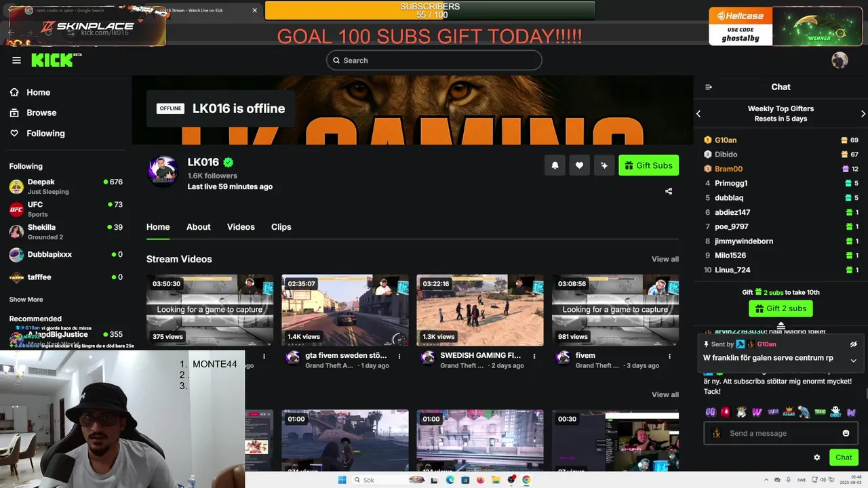
Task: Open Deepak channel in Following
Action: point(66,186)
